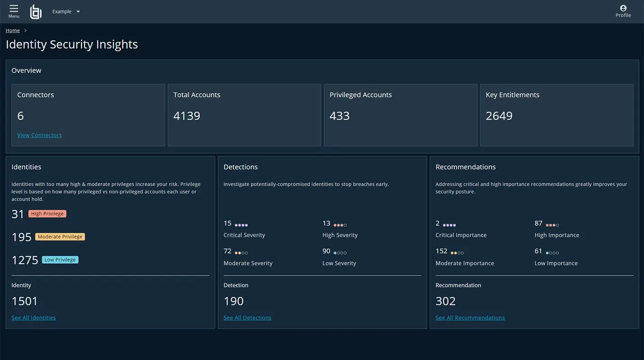Open the See All Recommendations link
This screenshot has height=360, width=644.
coord(470,318)
